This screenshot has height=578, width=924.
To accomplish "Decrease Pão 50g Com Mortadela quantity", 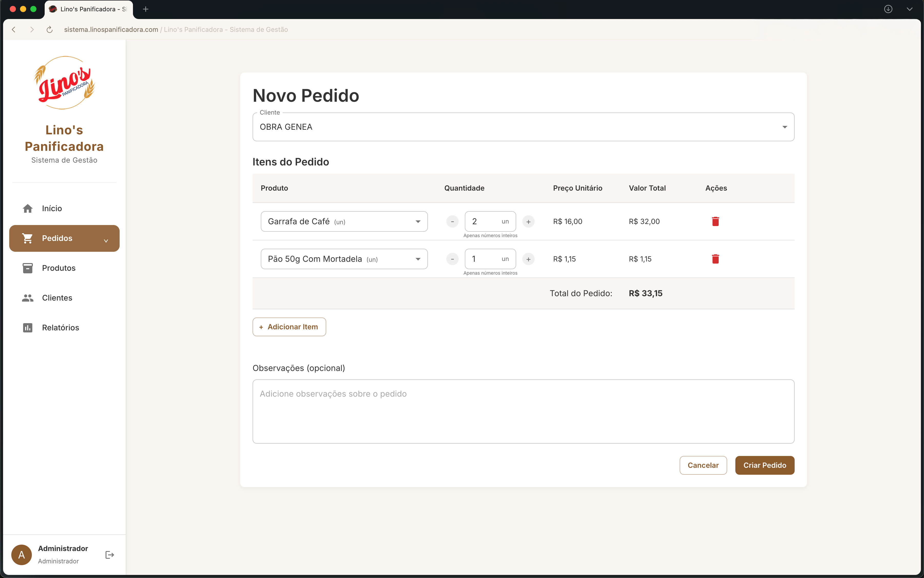I will coord(453,259).
